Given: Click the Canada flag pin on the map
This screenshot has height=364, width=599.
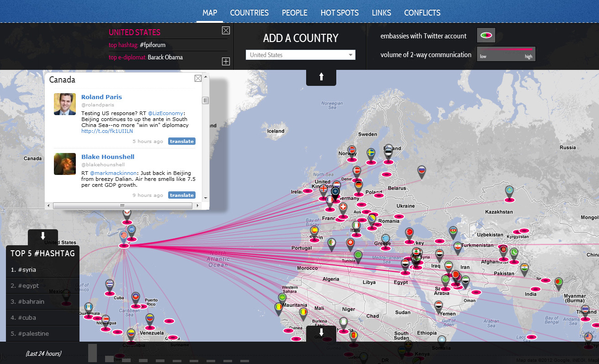Looking at the screenshot, I should point(127,212).
